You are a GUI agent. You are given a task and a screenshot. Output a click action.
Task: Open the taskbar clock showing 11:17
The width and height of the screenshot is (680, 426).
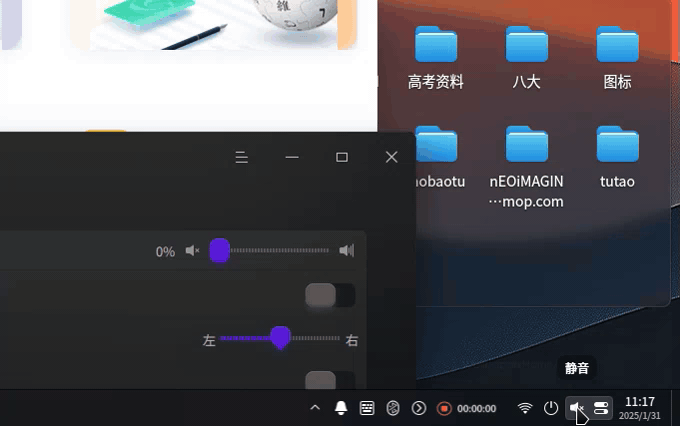tap(640, 408)
